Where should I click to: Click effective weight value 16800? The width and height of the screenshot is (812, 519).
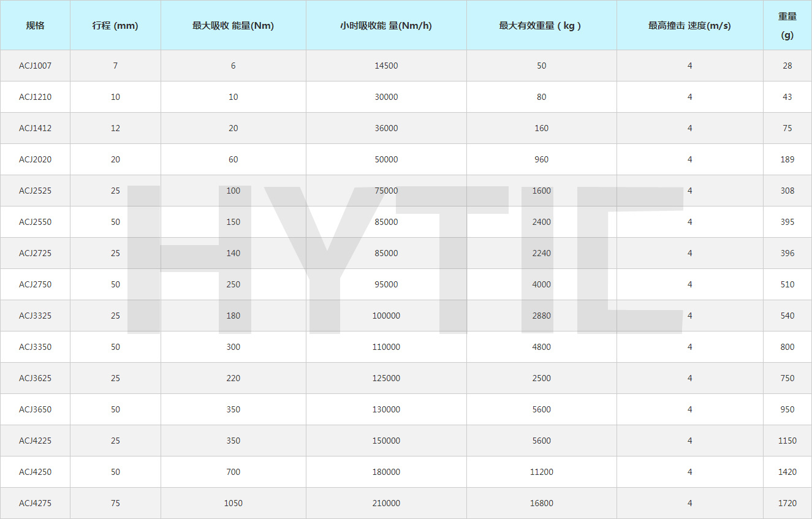tap(542, 503)
